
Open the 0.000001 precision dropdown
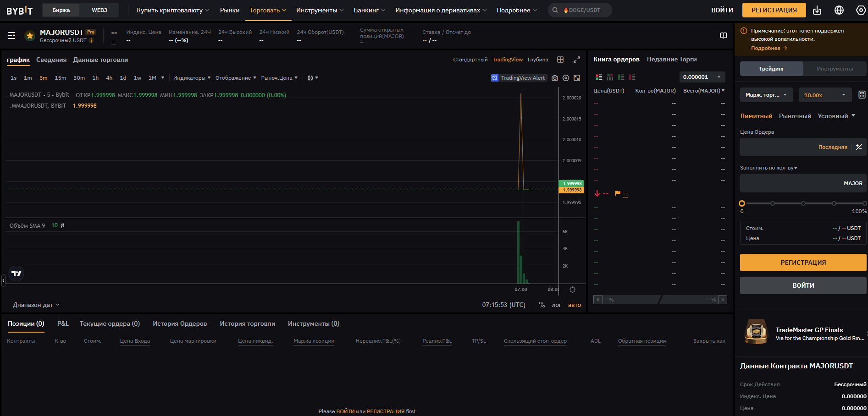[702, 77]
